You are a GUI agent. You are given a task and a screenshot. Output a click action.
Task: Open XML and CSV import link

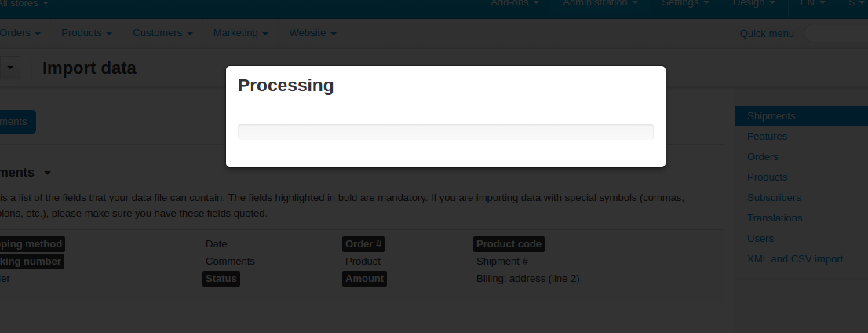pyautogui.click(x=795, y=259)
